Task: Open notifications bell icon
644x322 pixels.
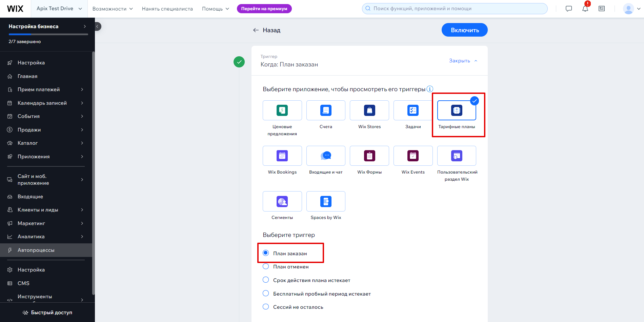Action: pos(585,8)
